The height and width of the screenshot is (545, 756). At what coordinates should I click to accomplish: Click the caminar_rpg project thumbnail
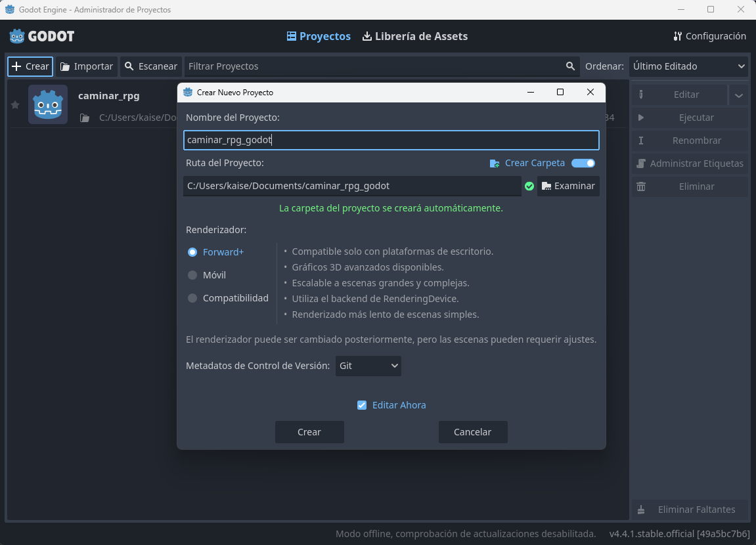[x=48, y=104]
